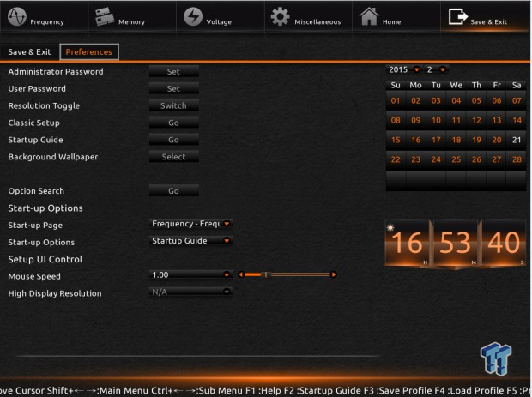Click the Mouse Speed slider track
Screen dimensions: 532x397
pyautogui.click(x=287, y=274)
